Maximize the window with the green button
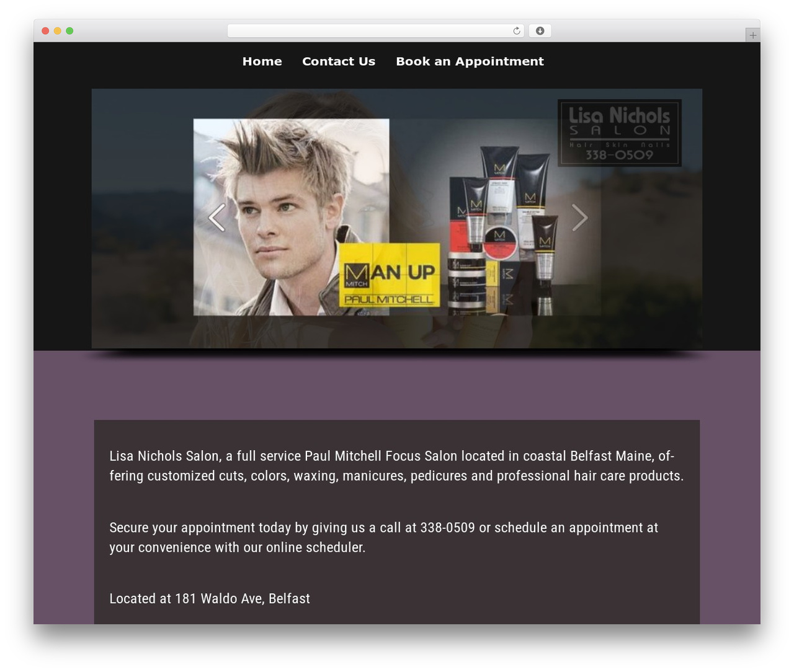794x672 pixels. [69, 31]
